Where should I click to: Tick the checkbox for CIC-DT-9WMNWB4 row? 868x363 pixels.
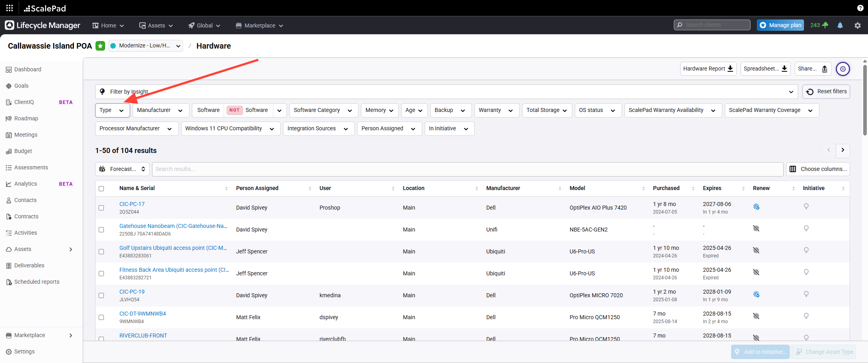tap(101, 317)
